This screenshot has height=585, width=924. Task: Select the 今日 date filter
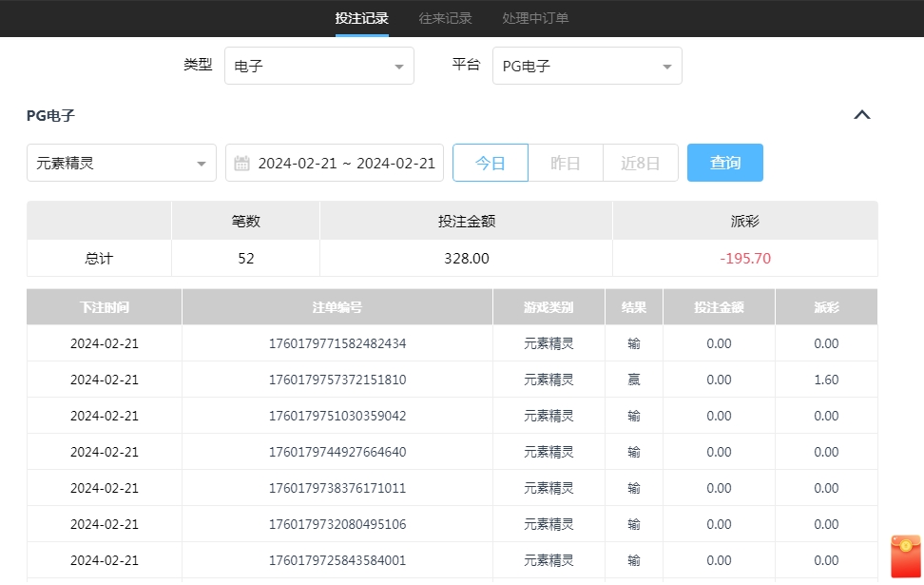click(x=490, y=163)
